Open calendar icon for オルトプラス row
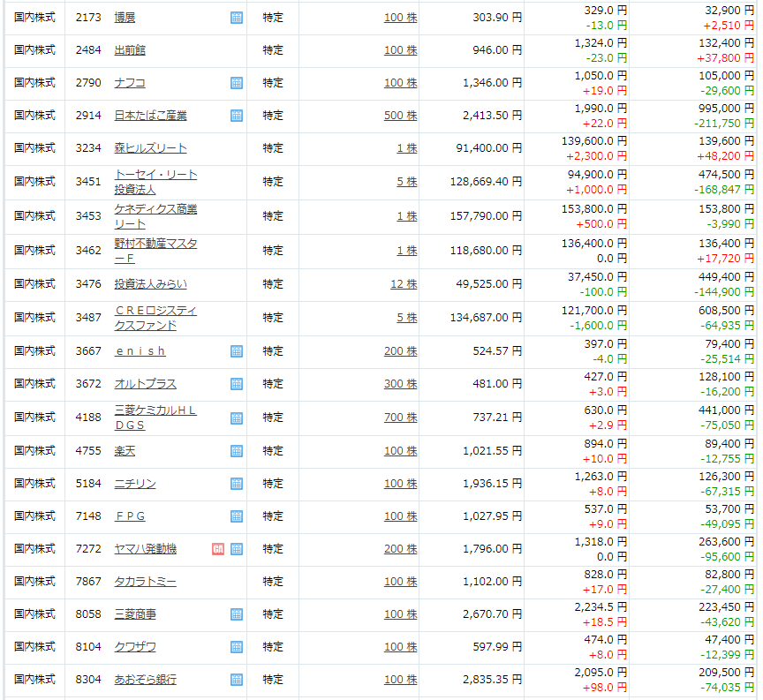Image resolution: width=763 pixels, height=700 pixels. (237, 384)
